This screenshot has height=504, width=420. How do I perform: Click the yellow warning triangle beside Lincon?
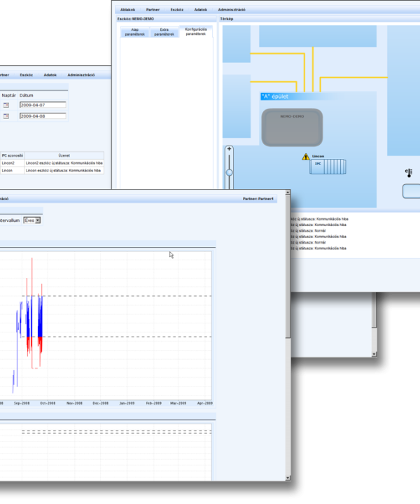[x=305, y=158]
